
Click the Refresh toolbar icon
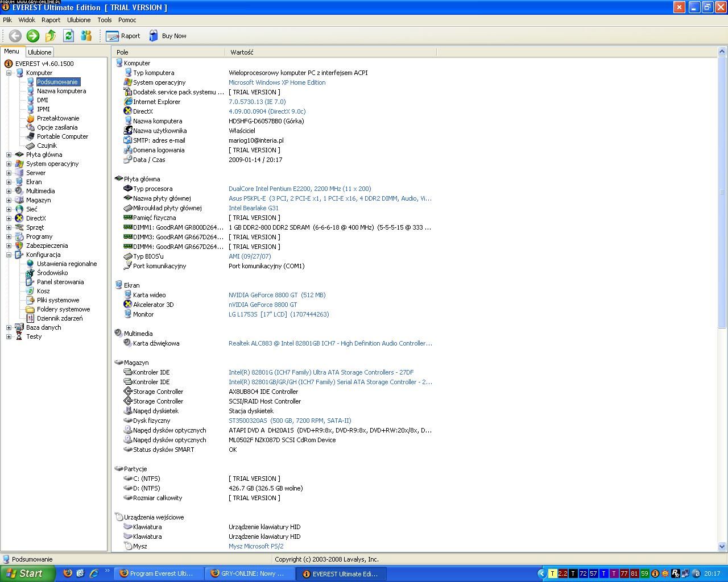[x=68, y=36]
